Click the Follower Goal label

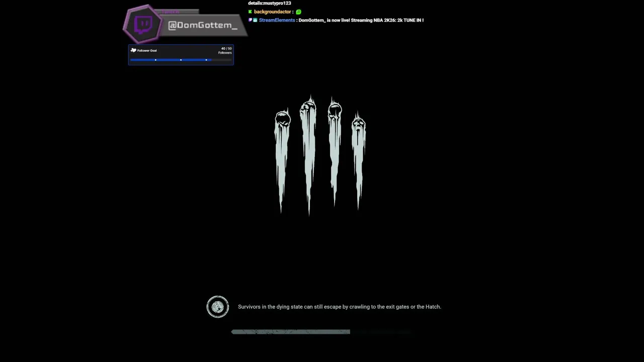(147, 50)
